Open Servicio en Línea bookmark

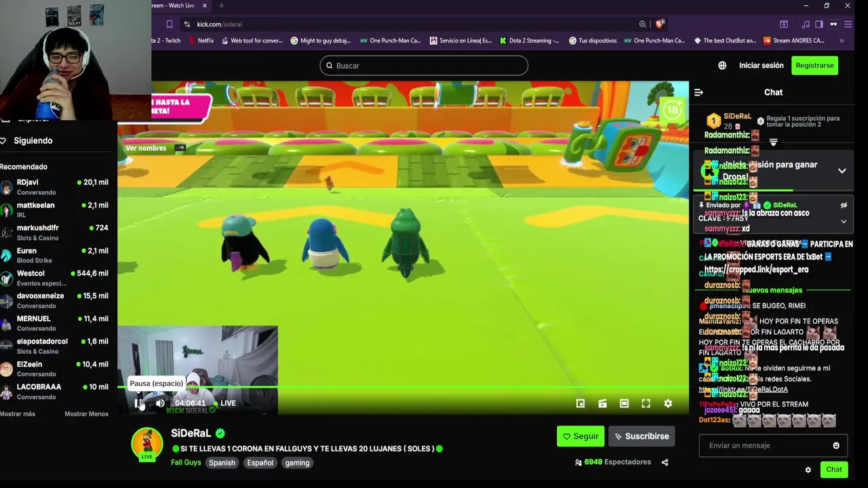coord(460,41)
